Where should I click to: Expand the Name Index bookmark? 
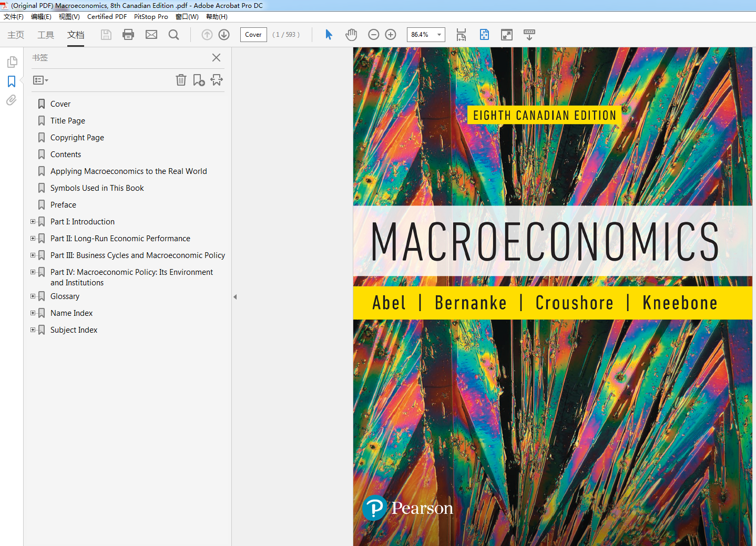tap(33, 313)
